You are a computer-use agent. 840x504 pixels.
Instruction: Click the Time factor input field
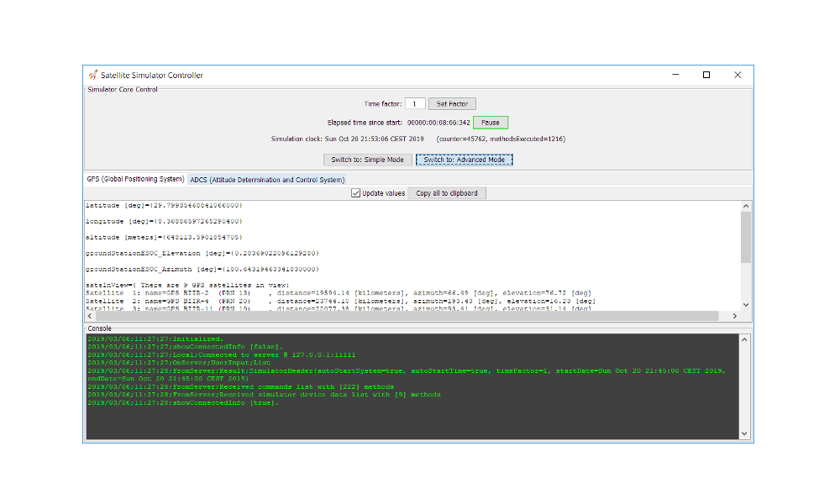click(x=415, y=103)
